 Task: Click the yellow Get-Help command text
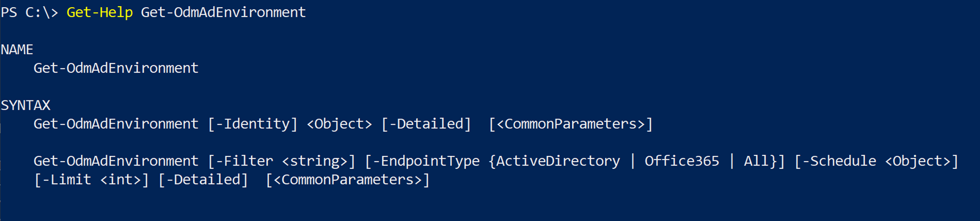(x=99, y=12)
